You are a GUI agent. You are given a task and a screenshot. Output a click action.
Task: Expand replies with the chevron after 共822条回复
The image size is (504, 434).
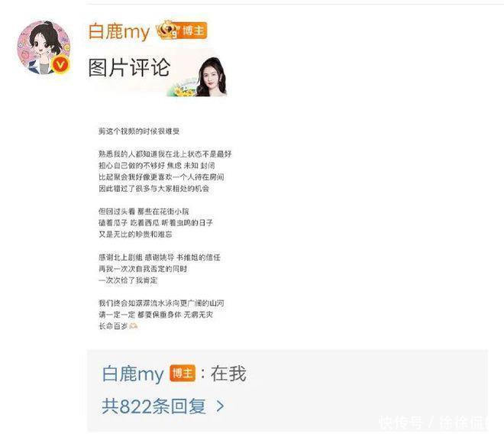click(220, 406)
